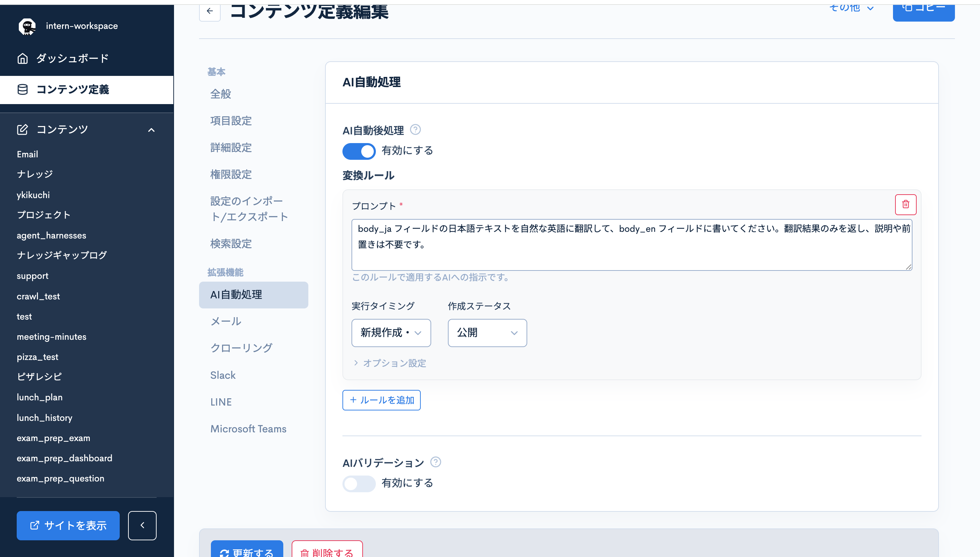980x557 pixels.
Task: Expand オプション設定 section
Action: (x=390, y=363)
